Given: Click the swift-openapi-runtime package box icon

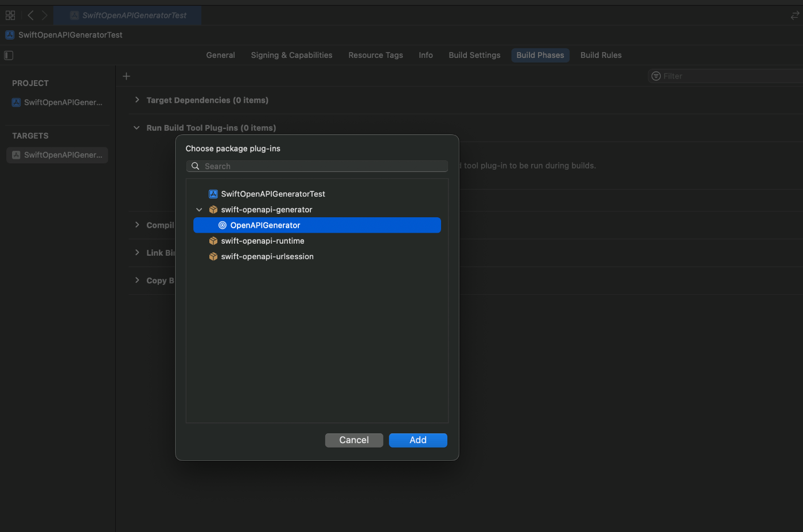Looking at the screenshot, I should pos(213,241).
